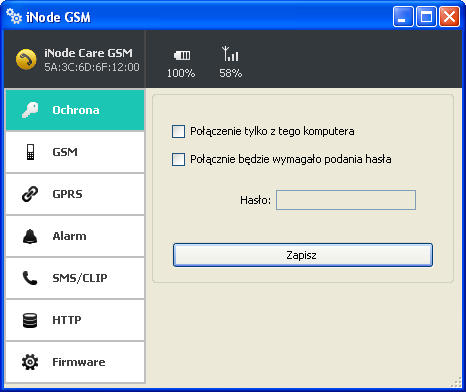Click the handset icon beside SMS/CLIP

click(x=30, y=278)
